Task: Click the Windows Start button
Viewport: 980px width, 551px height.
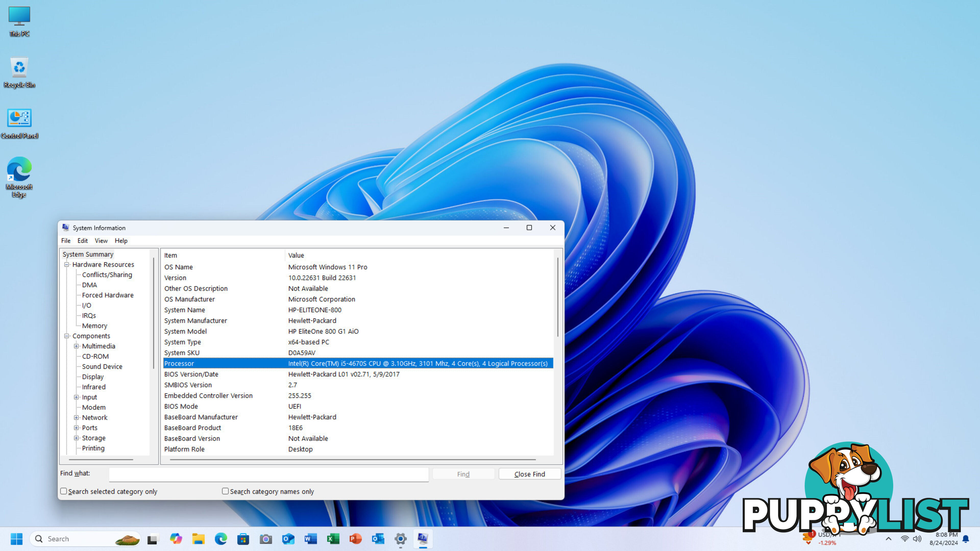Action: (x=16, y=539)
